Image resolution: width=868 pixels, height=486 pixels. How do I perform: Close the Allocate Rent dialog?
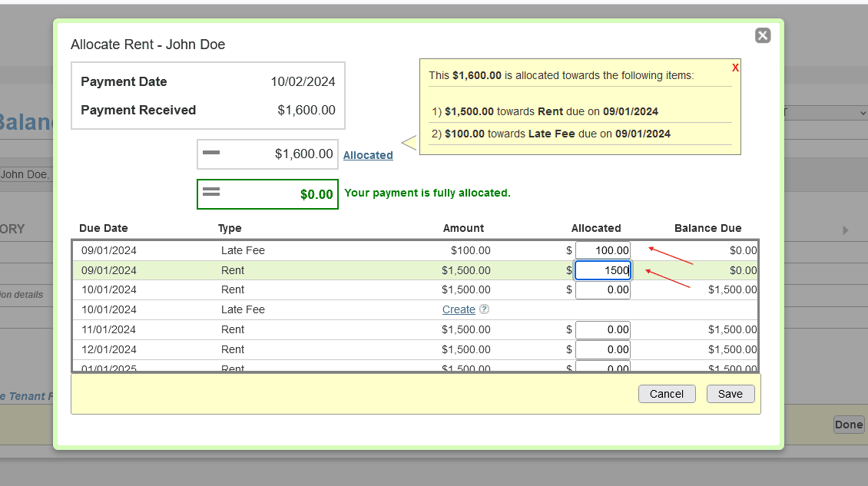pyautogui.click(x=762, y=35)
